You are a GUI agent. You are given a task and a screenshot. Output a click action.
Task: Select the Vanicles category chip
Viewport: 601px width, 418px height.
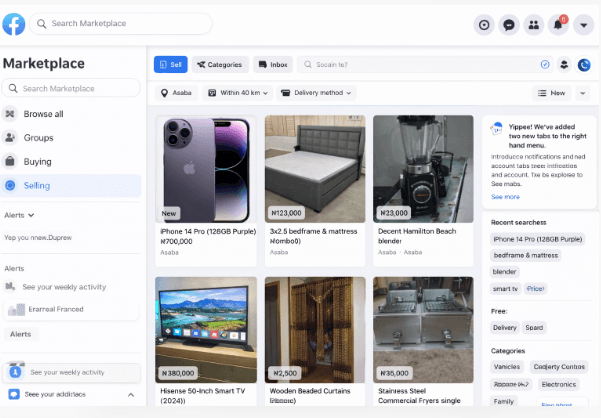(x=507, y=367)
